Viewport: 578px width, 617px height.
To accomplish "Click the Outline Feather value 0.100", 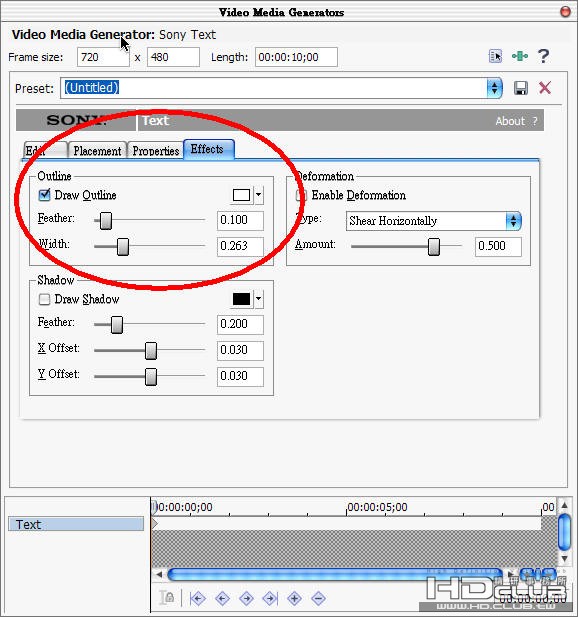I will tap(240, 220).
